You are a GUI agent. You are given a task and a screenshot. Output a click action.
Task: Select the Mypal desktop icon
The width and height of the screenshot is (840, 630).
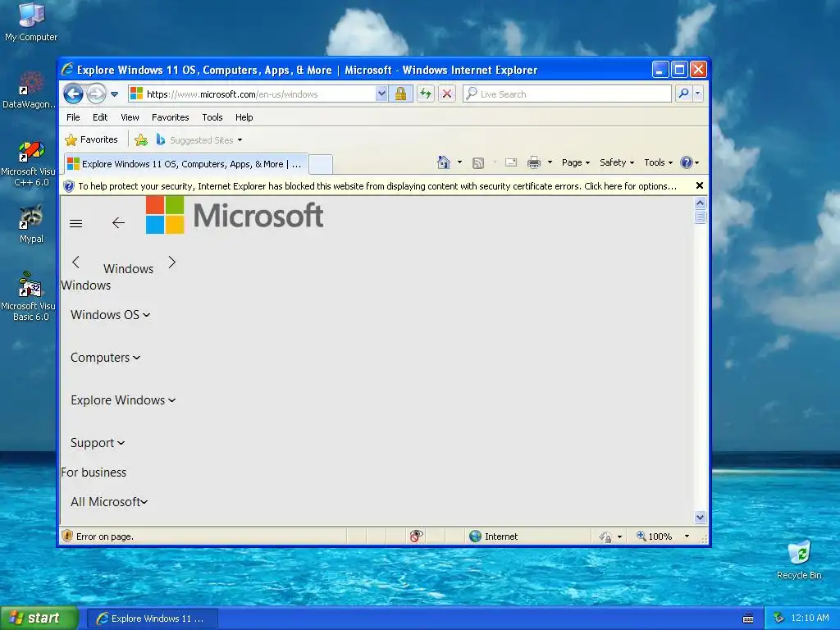pyautogui.click(x=31, y=225)
